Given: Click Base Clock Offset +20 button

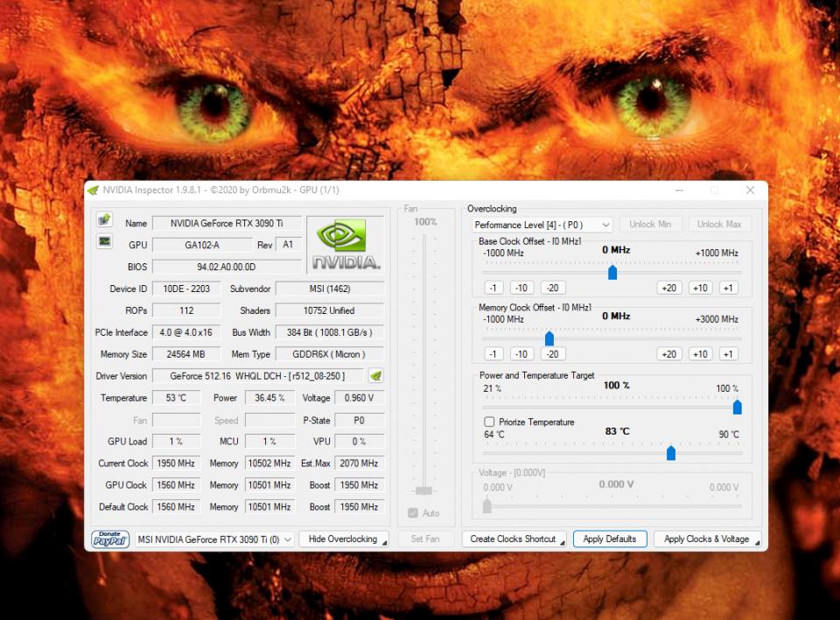Looking at the screenshot, I should (x=669, y=288).
